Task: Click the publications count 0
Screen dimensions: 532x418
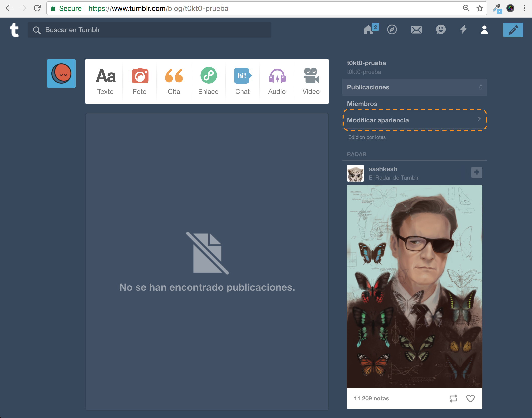Action: coord(481,87)
